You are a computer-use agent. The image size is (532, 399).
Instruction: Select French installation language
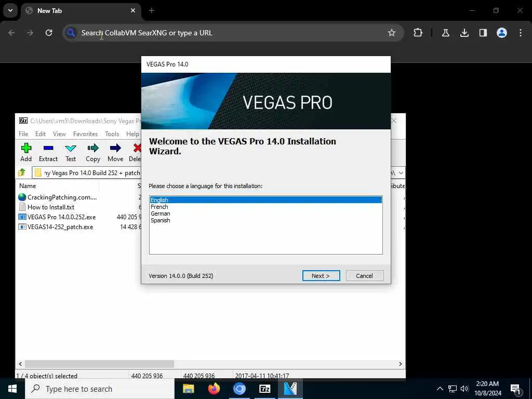click(x=265, y=207)
